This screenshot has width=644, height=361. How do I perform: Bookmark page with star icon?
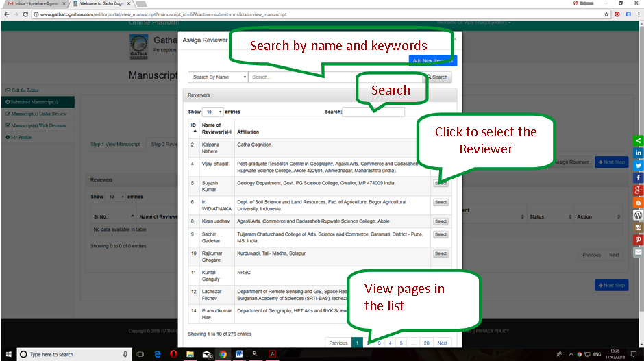(606, 14)
